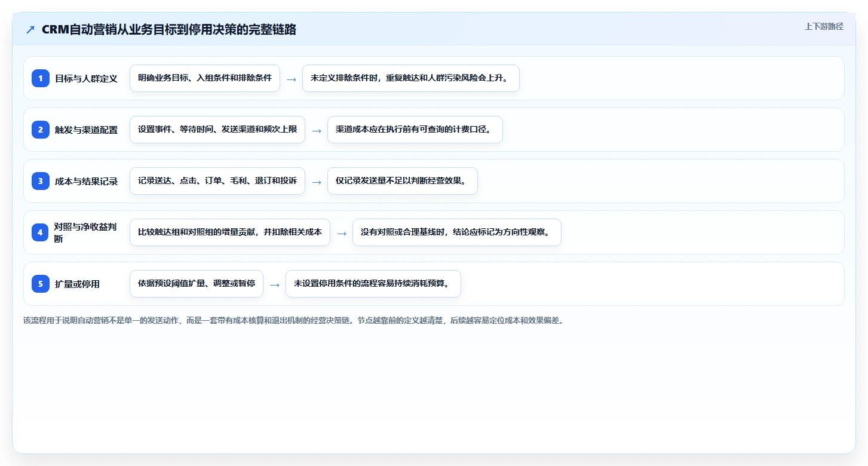Select the 扩量或停用 step label

(77, 284)
